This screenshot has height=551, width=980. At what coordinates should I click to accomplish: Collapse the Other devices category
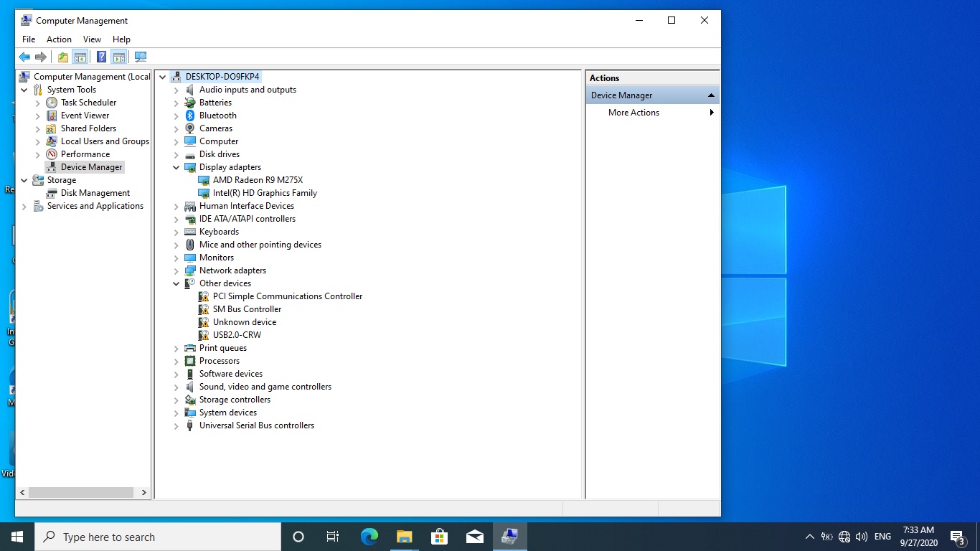point(176,283)
